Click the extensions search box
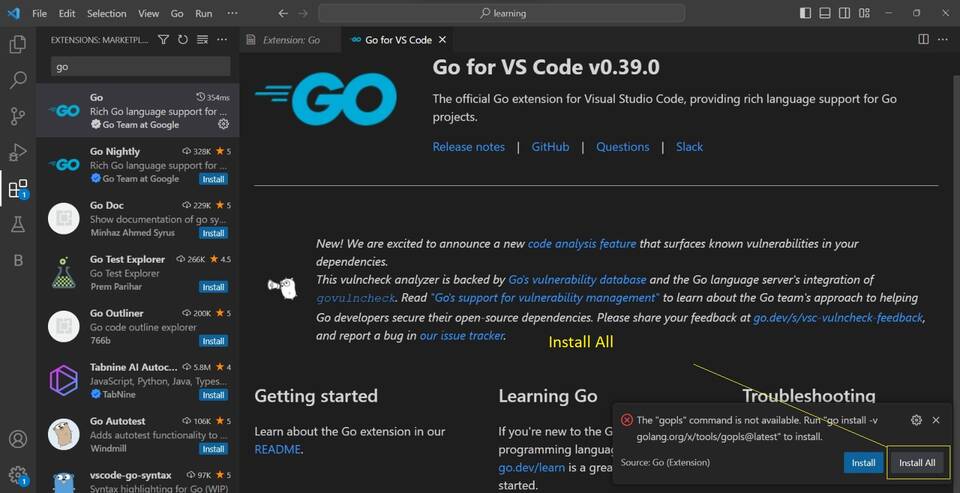Image resolution: width=960 pixels, height=493 pixels. tap(140, 67)
